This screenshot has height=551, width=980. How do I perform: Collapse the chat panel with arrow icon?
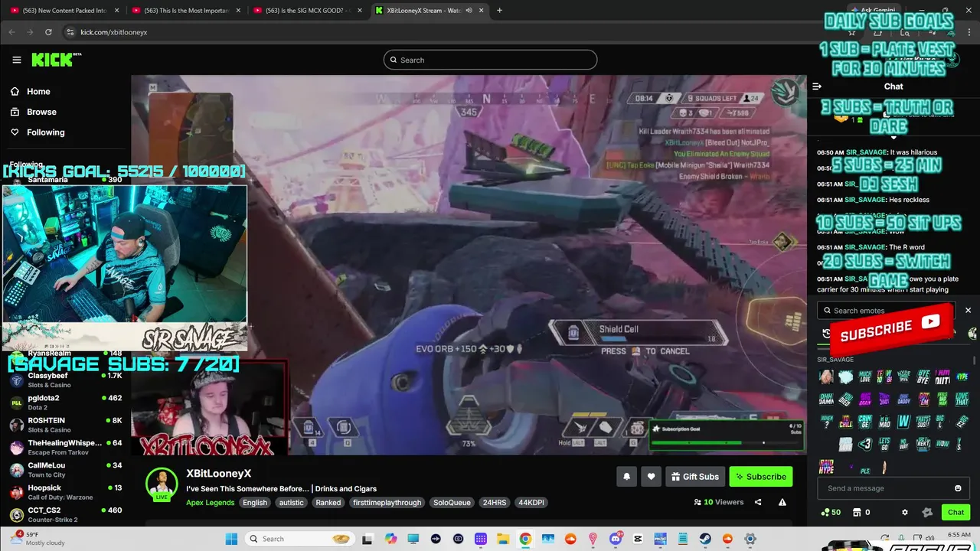coord(817,86)
